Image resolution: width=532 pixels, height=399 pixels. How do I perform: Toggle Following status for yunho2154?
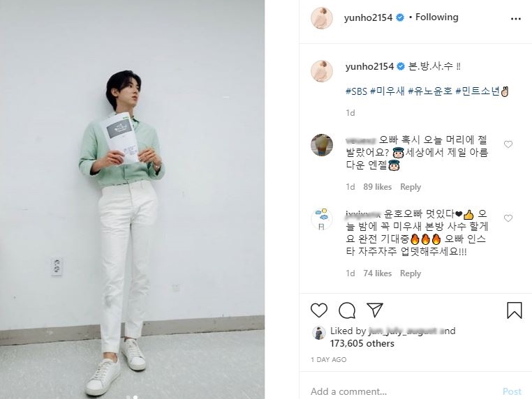[436, 17]
